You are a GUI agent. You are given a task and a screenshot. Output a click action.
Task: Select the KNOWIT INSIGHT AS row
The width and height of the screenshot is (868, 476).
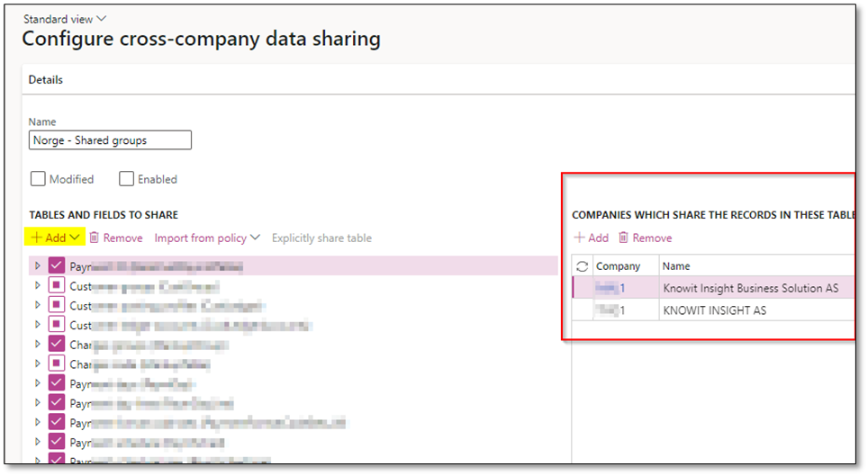pyautogui.click(x=715, y=310)
